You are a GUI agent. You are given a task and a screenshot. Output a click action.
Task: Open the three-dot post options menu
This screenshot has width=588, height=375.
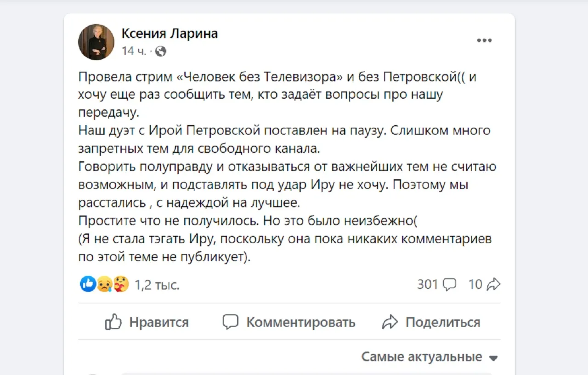pyautogui.click(x=484, y=41)
